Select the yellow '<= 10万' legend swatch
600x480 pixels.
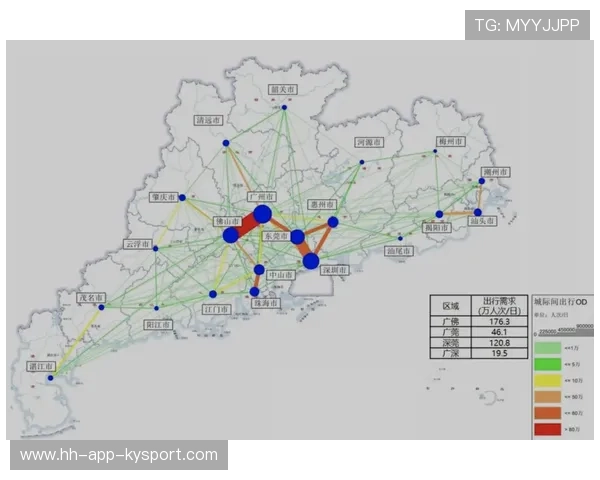[547, 379]
